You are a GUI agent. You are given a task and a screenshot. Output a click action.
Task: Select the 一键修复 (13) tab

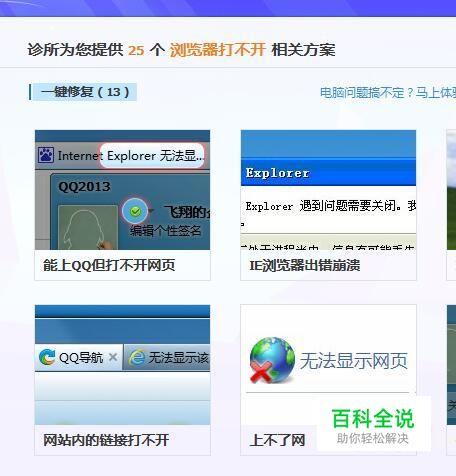coord(83,92)
